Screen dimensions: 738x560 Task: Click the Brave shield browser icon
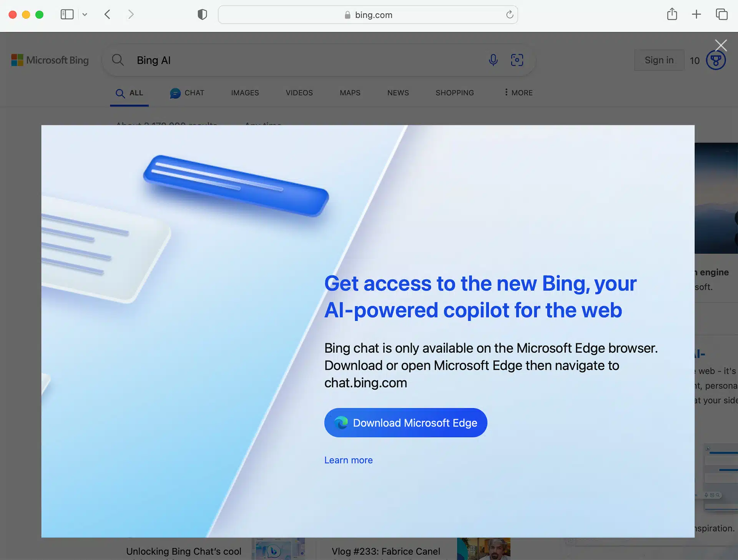[202, 14]
